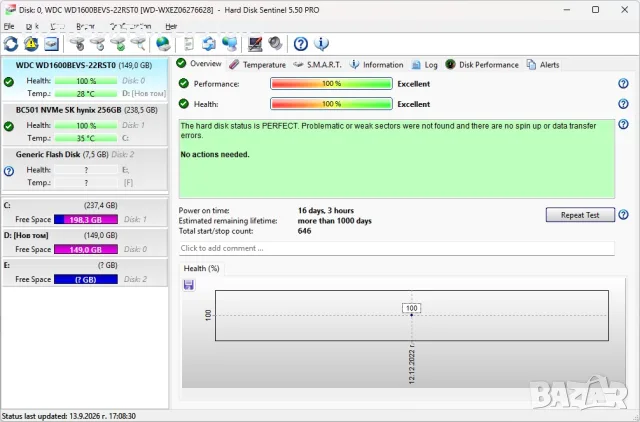Click unknown status icon of Generic Flash Disk

pyautogui.click(x=9, y=171)
